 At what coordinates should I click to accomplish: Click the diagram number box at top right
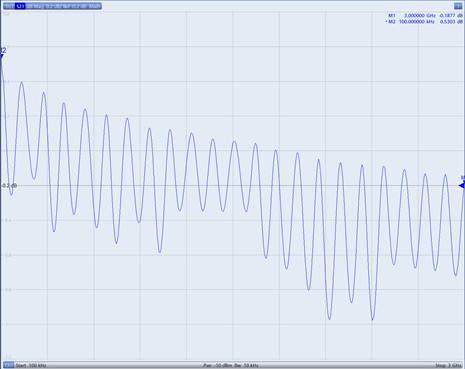tap(458, 6)
